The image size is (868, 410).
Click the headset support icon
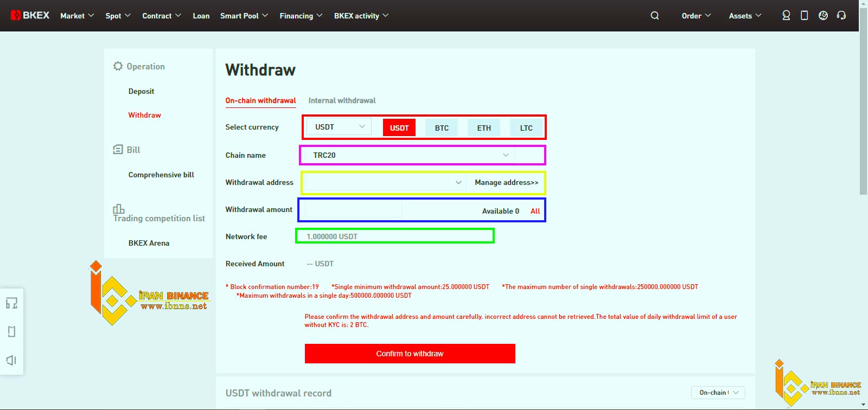coord(841,16)
